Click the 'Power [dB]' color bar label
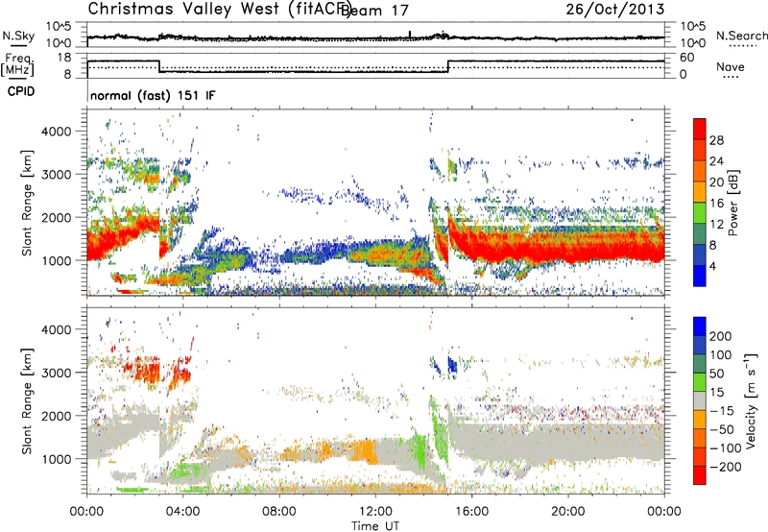Screen dimensions: 768x532 (732, 204)
